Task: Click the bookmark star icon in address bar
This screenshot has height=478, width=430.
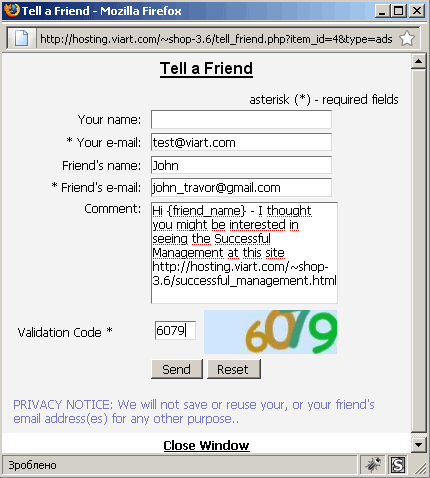Action: pos(407,39)
